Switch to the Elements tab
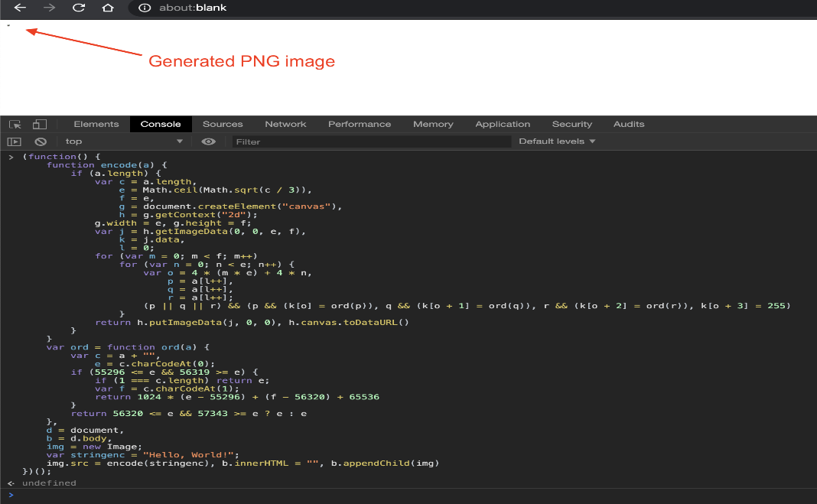 point(96,125)
